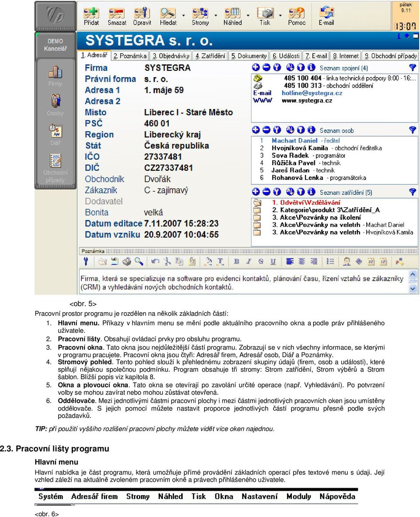Viewport: 420px width, 517px height.
Task: Click the E-mail toolbar icon
Action: coord(326,17)
